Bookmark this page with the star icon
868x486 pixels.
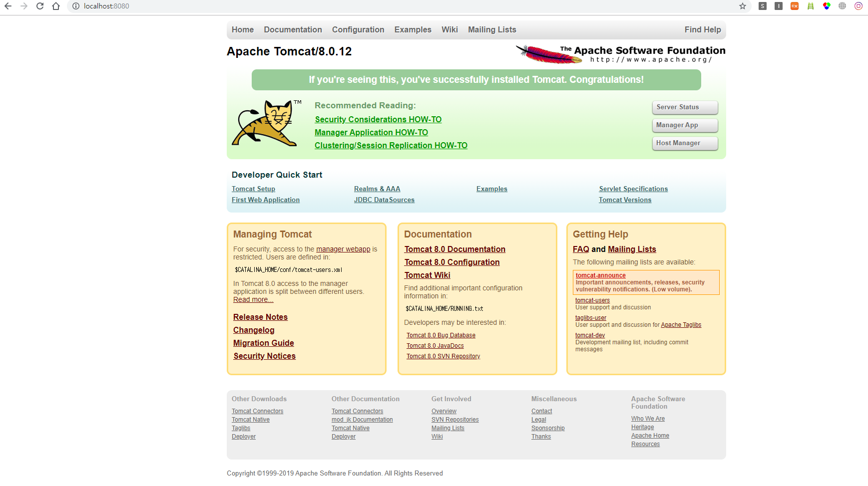click(x=743, y=6)
